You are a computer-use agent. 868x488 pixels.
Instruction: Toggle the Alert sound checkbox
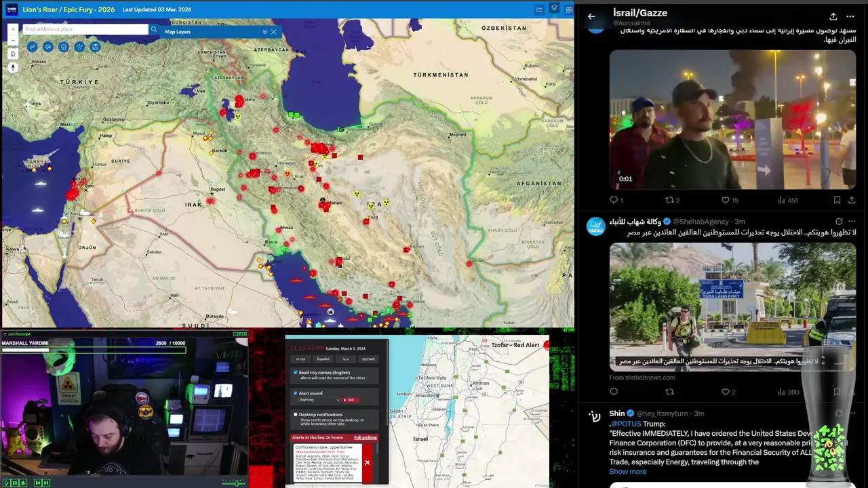click(296, 393)
